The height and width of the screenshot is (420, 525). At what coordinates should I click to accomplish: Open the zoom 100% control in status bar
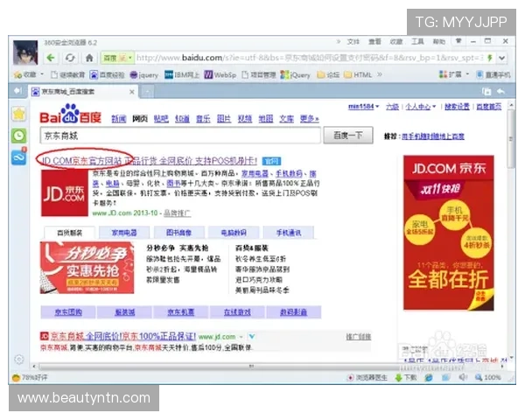[488, 377]
